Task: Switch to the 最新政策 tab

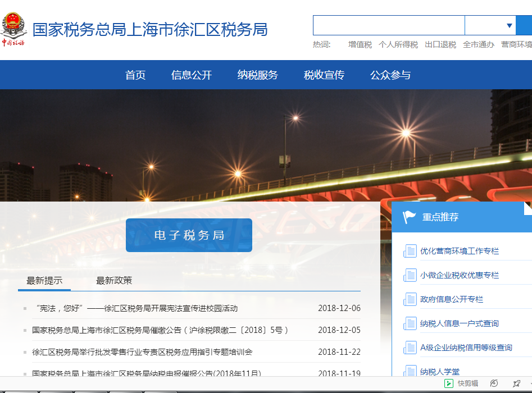Action: pyautogui.click(x=116, y=280)
